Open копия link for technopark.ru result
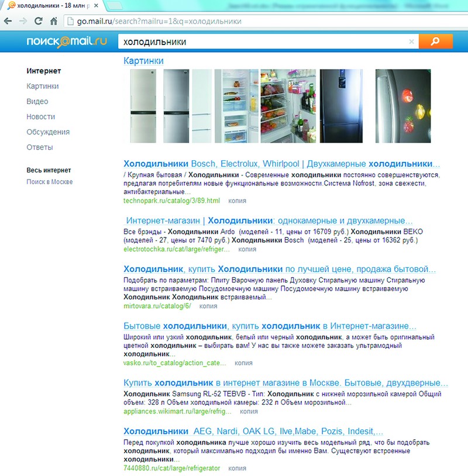Image resolution: width=468 pixels, height=476 pixels. tap(237, 201)
